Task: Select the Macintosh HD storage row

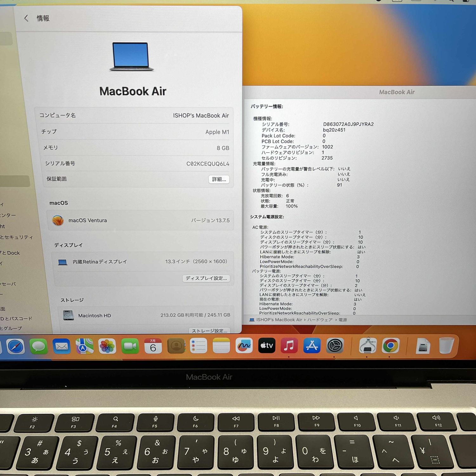Action: (x=146, y=315)
